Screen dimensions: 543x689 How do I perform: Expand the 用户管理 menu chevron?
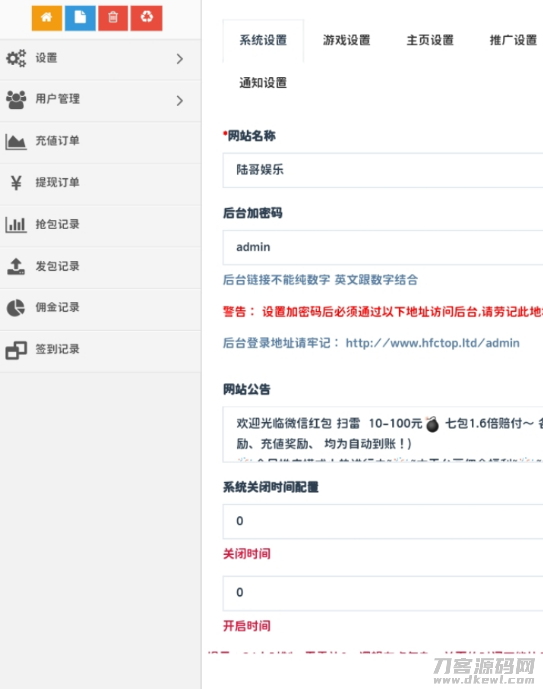(179, 101)
